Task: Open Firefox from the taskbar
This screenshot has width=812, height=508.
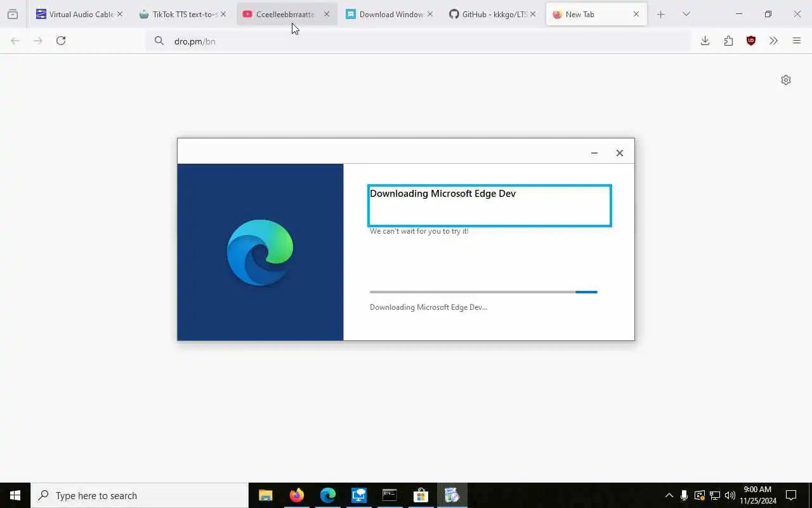Action: [297, 495]
